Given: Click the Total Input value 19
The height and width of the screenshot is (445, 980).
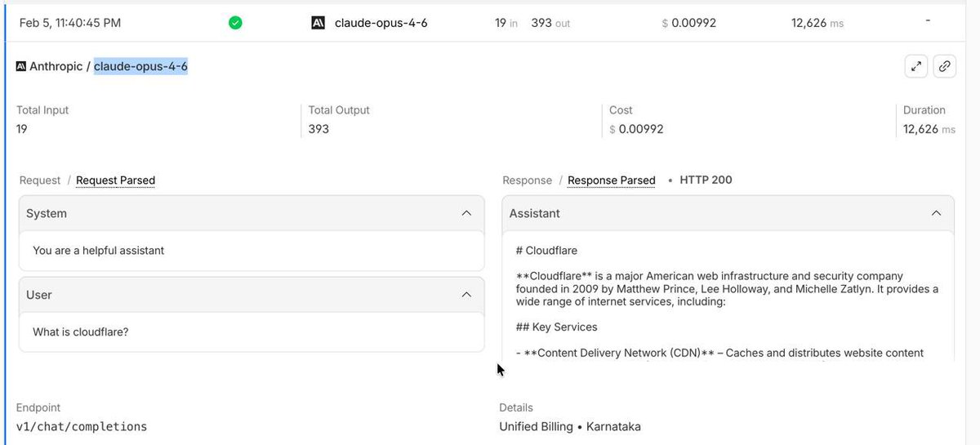Looking at the screenshot, I should coord(22,129).
